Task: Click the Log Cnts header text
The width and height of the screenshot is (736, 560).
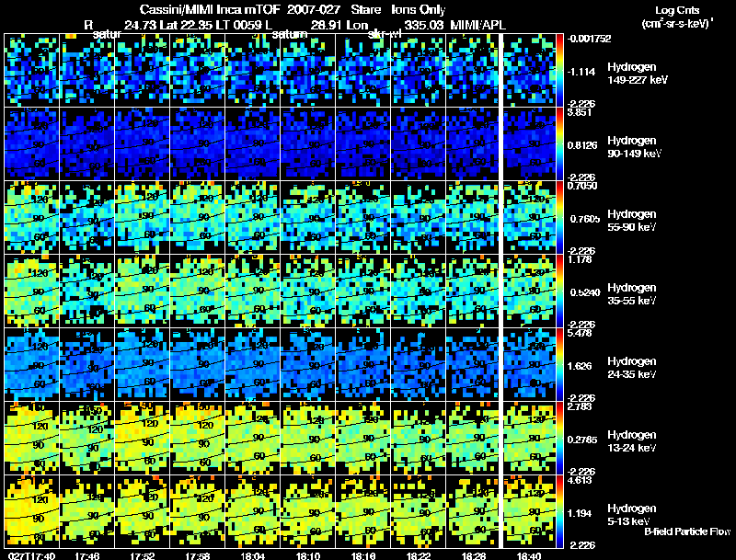Action: tap(677, 10)
